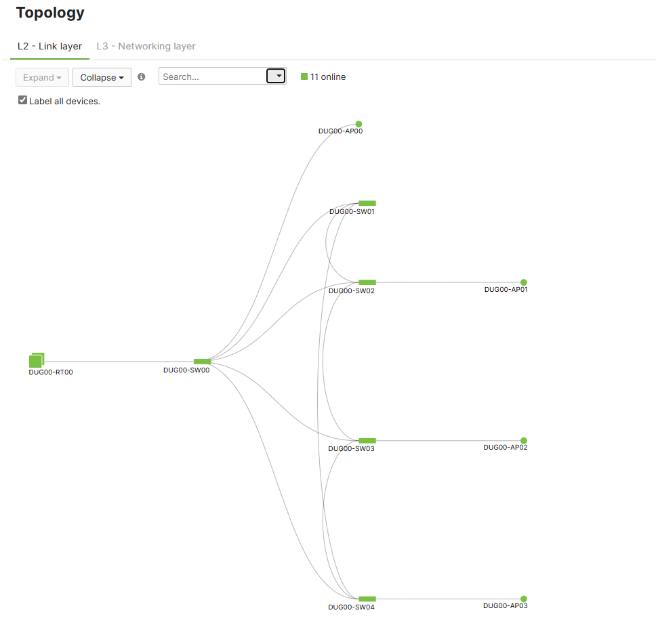This screenshot has width=656, height=644.
Task: Click the DUG00-SW04 switch icon
Action: coord(367,598)
